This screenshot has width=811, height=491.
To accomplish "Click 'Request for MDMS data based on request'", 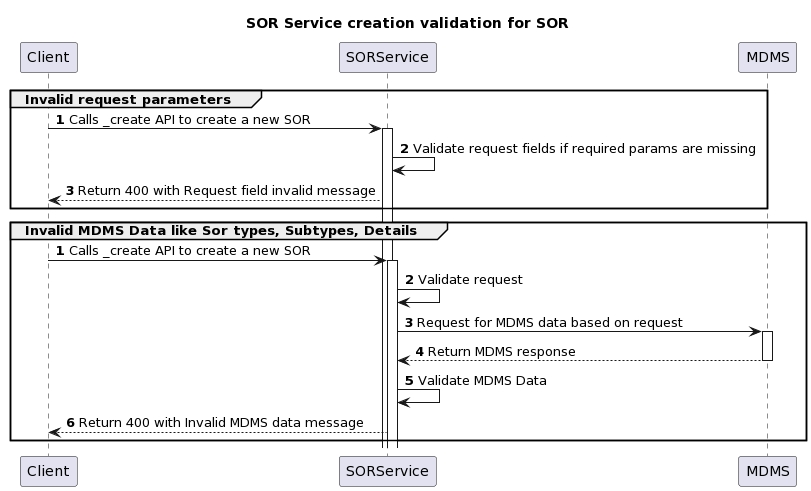I will [x=549, y=322].
